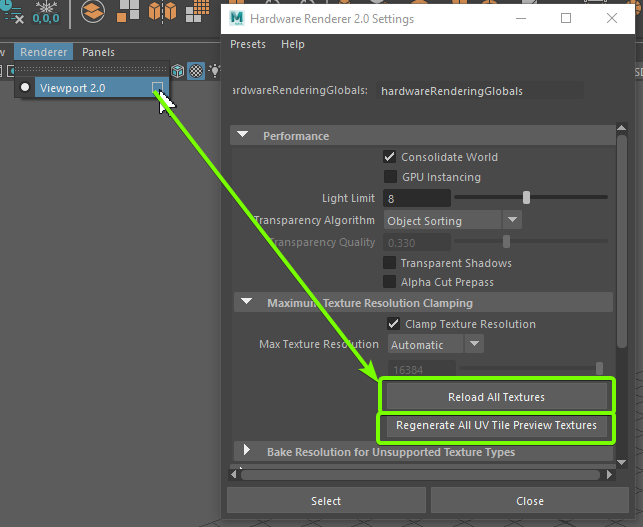Click the textured cube icon in panel toolbar
Screen dimensions: 643x527
point(178,71)
